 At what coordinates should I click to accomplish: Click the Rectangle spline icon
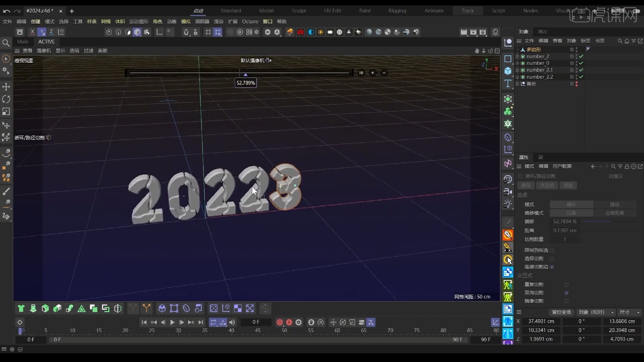508,59
